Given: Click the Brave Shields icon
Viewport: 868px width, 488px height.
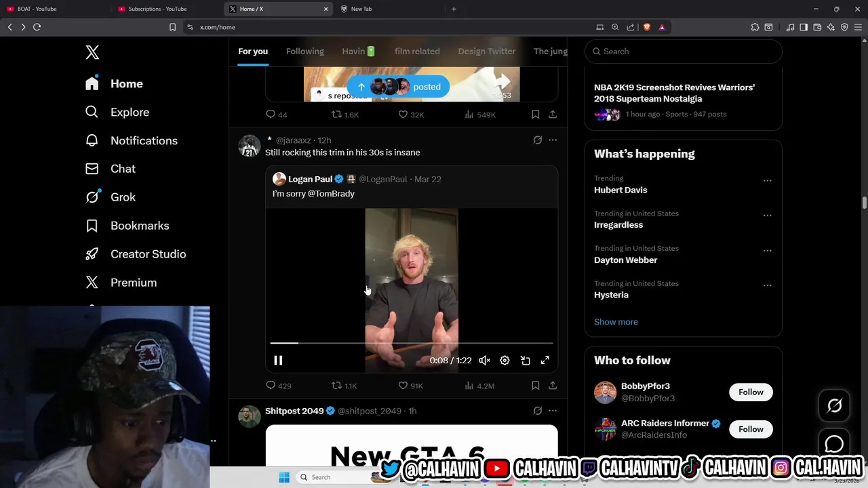Looking at the screenshot, I should (646, 27).
